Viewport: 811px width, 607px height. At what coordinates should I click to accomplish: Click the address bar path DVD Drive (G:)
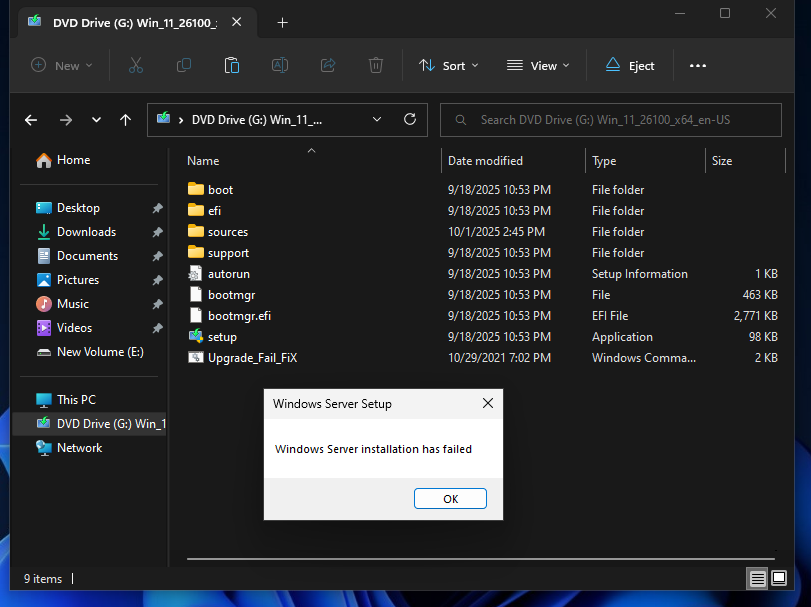point(257,120)
